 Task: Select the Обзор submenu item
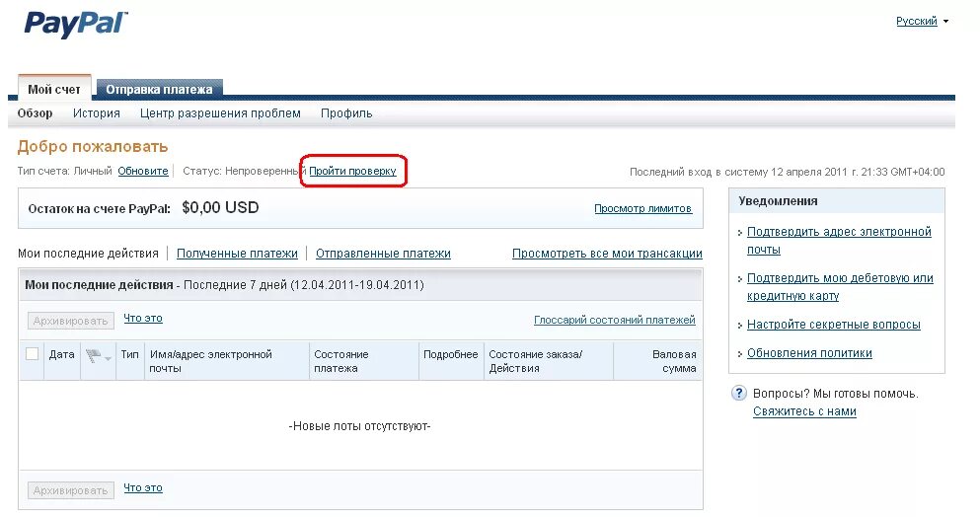tap(35, 113)
